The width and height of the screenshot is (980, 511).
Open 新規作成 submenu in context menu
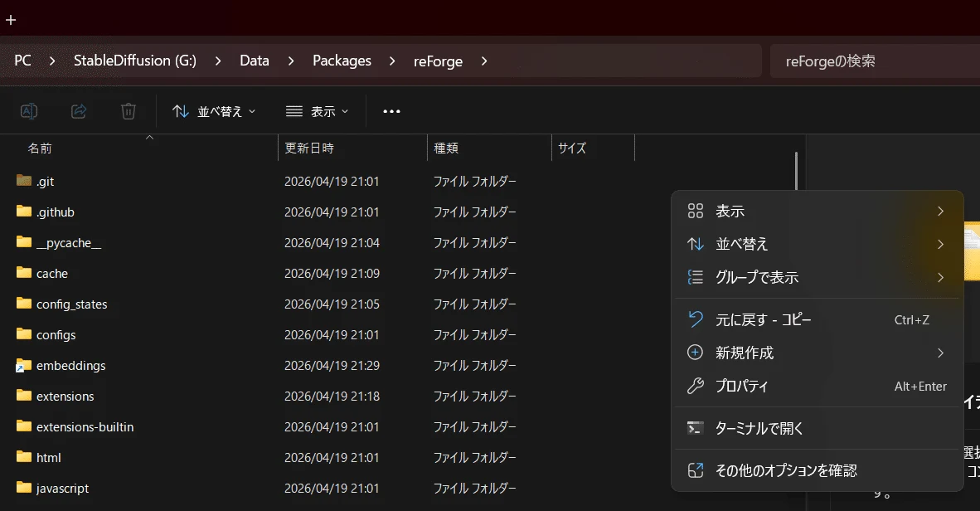click(x=817, y=353)
